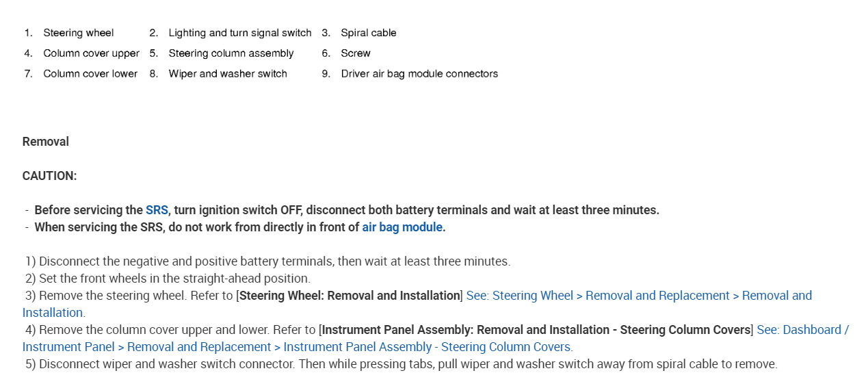Click bold Instrument Panel Assembly reference text

coord(536,330)
